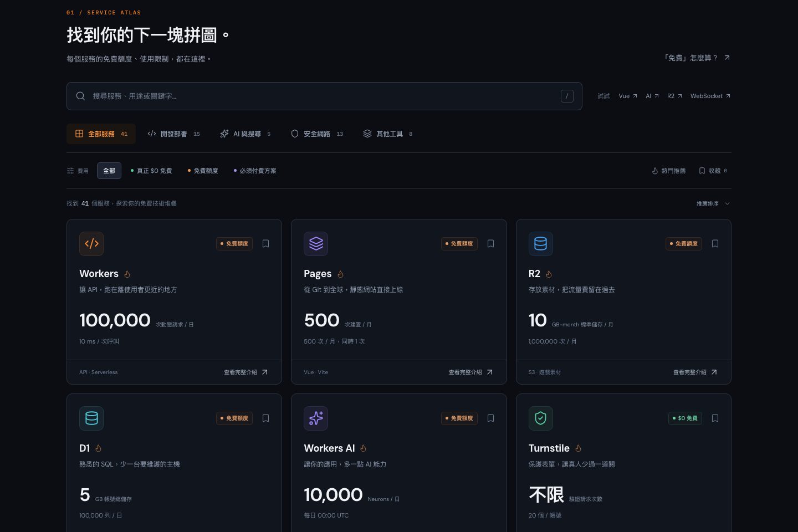Bookmark the R2 card
Viewport: 798px width, 532px height.
[715, 243]
